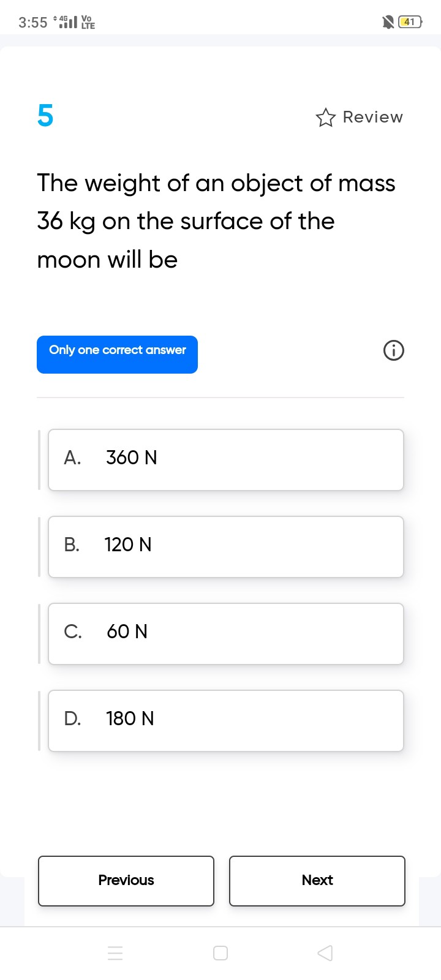
Task: Tap the Android home square icon
Action: click(x=221, y=953)
